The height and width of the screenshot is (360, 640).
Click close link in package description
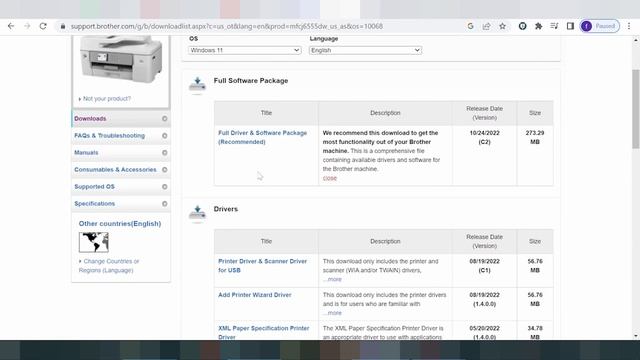coord(330,178)
